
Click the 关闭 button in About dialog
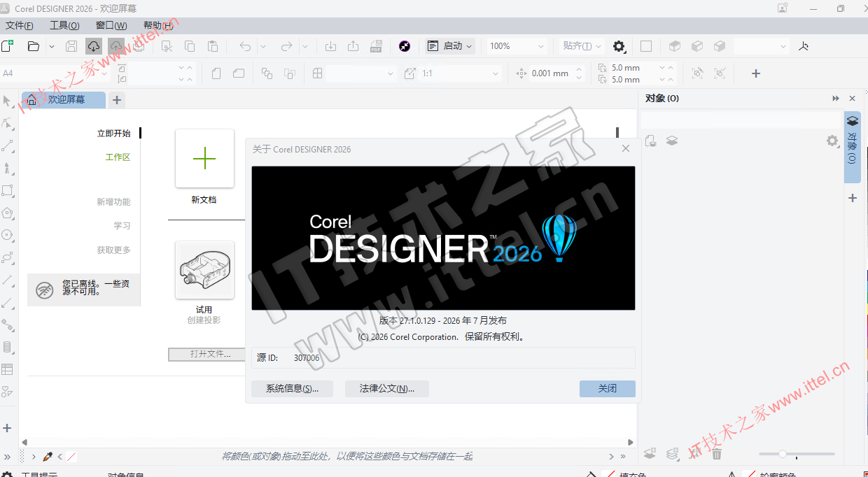tap(608, 389)
